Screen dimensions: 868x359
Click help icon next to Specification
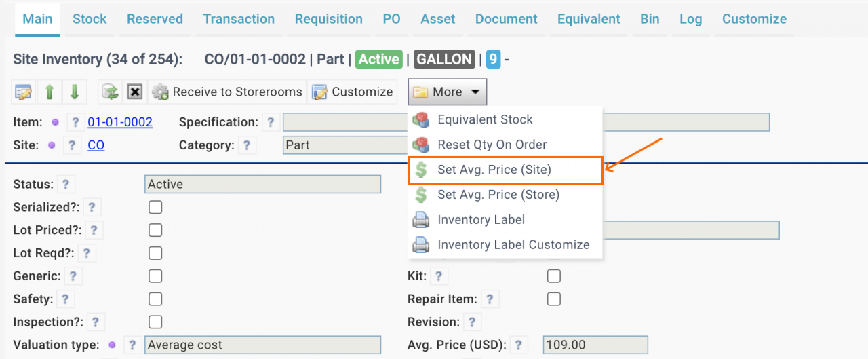coord(271,122)
